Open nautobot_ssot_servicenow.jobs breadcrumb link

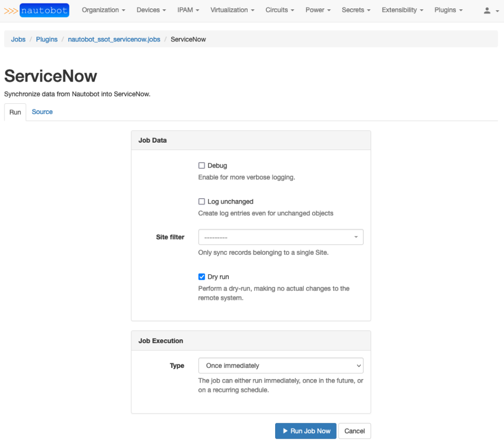click(x=114, y=39)
